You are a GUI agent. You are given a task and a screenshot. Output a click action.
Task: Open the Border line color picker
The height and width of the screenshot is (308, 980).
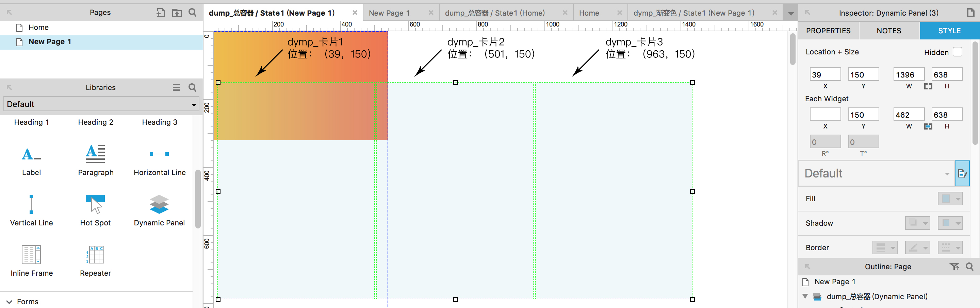pyautogui.click(x=918, y=247)
